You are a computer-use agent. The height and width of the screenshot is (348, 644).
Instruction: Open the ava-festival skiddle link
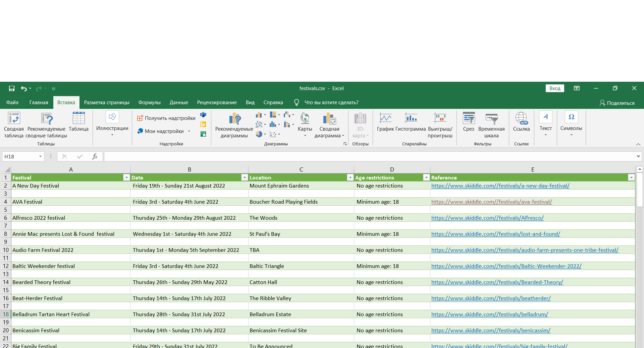(492, 202)
